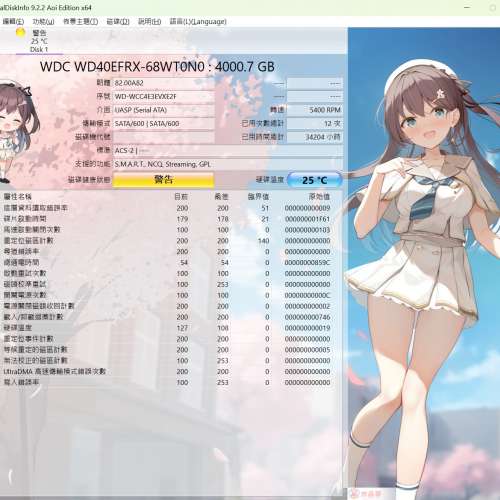Viewport: 500px width, 500px height.
Task: Select the 電源關閉磁頭收回計數 attribute row
Action: pos(171,306)
